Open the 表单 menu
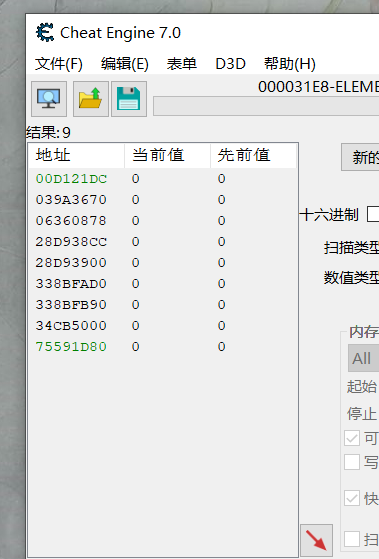 (181, 64)
